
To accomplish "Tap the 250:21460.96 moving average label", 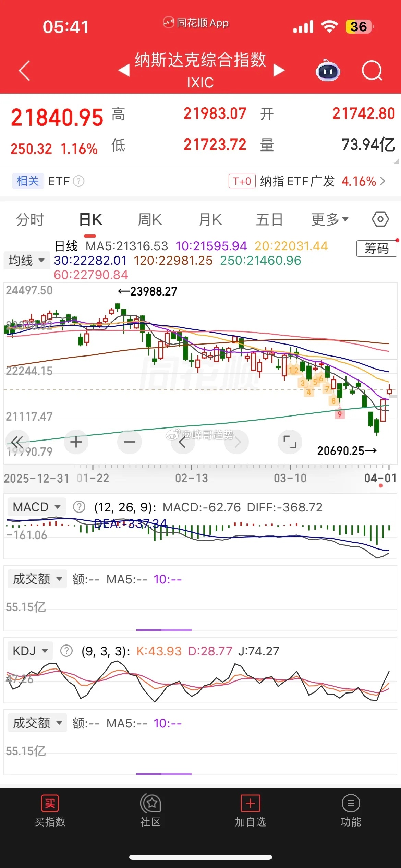I will click(x=260, y=261).
